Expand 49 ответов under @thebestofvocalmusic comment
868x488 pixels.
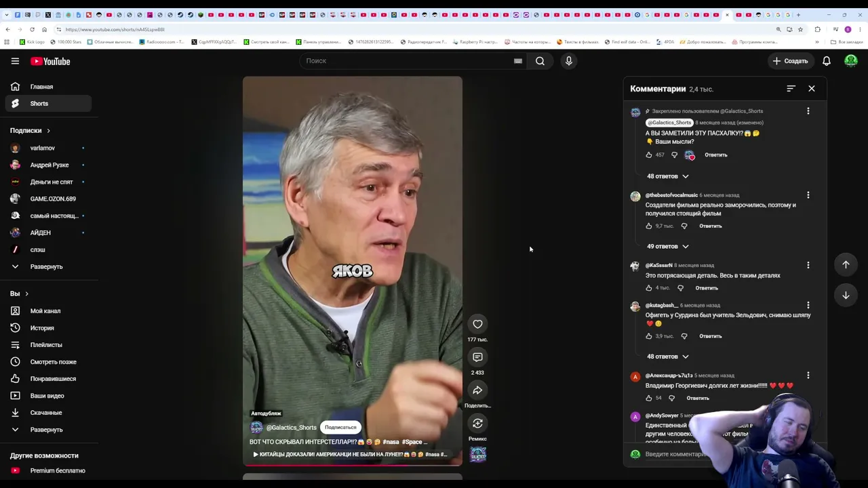pyautogui.click(x=668, y=247)
